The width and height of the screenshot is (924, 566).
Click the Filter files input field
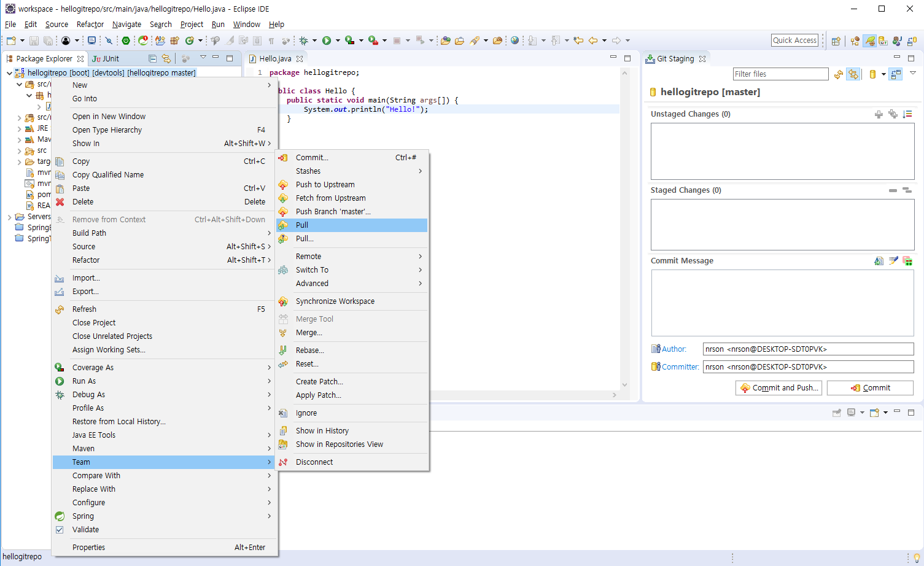(x=780, y=74)
